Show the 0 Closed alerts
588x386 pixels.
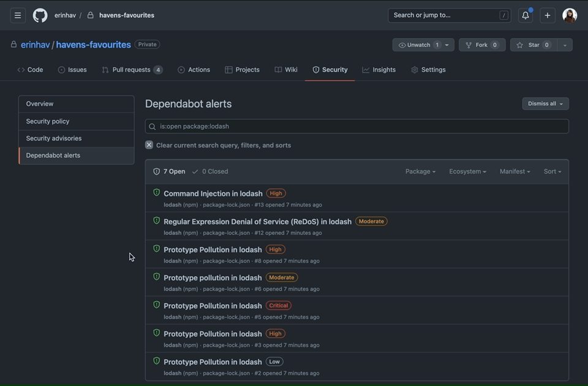tap(209, 171)
